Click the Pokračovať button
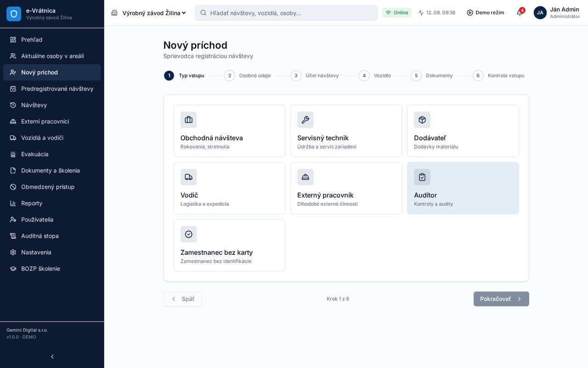The width and height of the screenshot is (588, 368). (x=501, y=299)
